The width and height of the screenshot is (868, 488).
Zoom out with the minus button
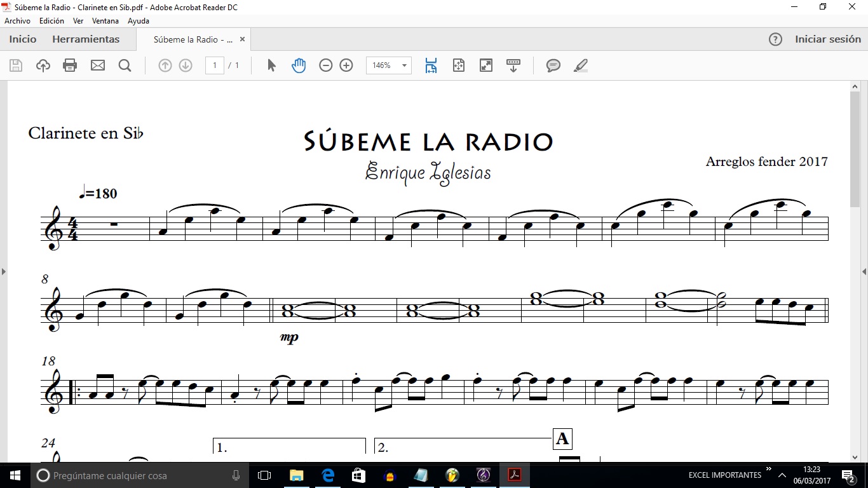[x=326, y=65]
